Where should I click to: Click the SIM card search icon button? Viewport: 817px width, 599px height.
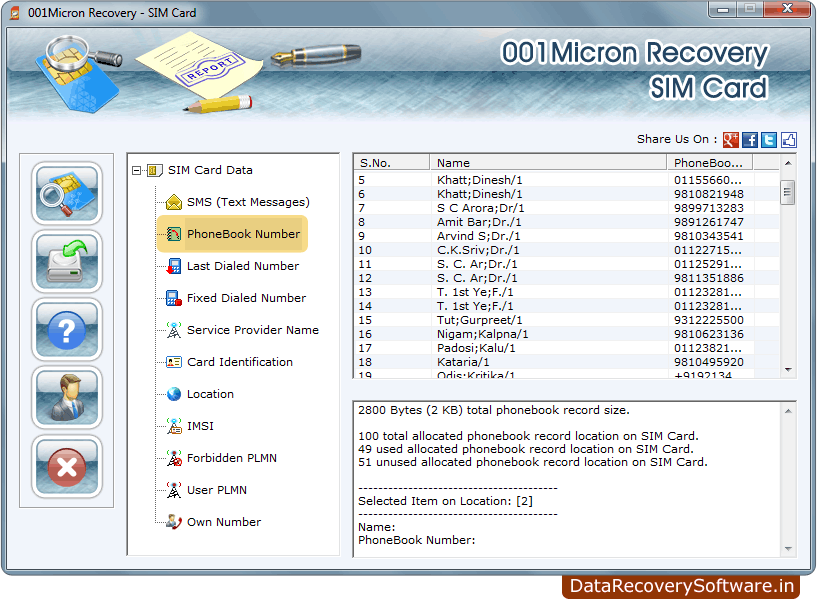67,193
